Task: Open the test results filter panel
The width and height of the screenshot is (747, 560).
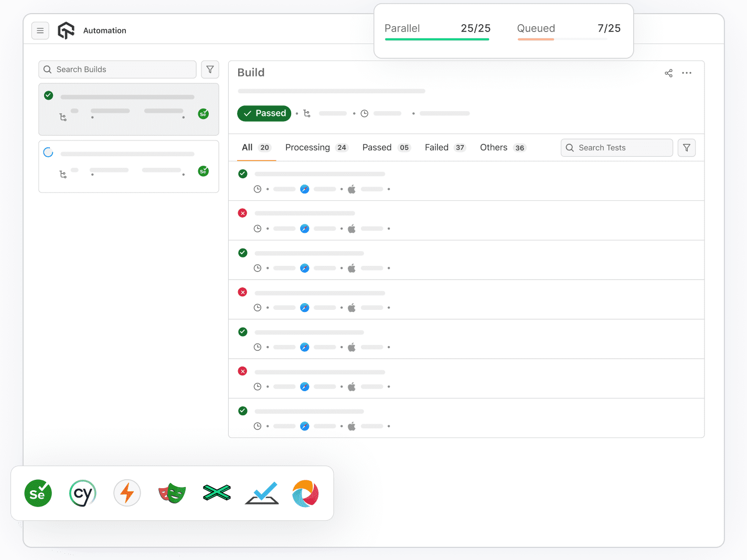Action: coord(686,147)
